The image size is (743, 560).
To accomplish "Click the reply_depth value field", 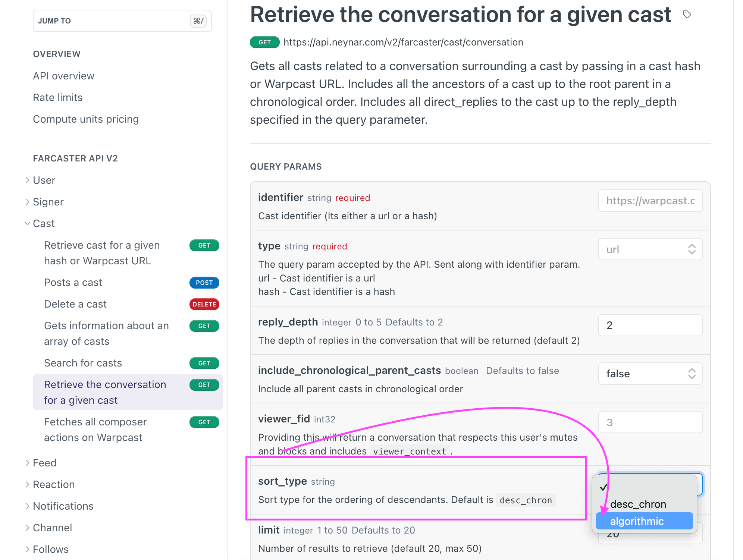I will (650, 325).
